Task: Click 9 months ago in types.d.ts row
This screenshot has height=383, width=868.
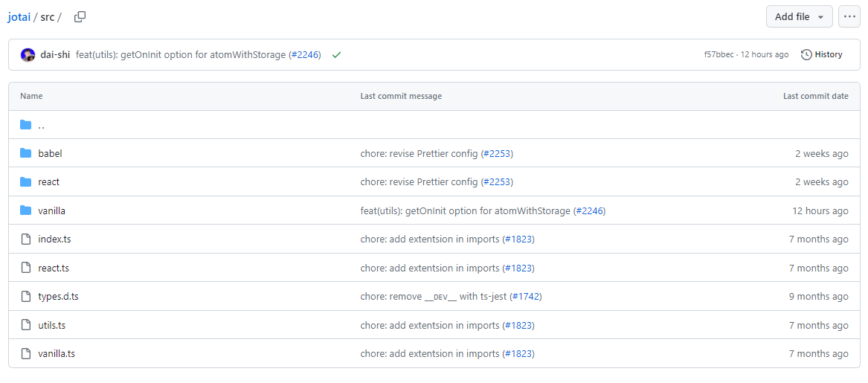Action: pyautogui.click(x=819, y=296)
